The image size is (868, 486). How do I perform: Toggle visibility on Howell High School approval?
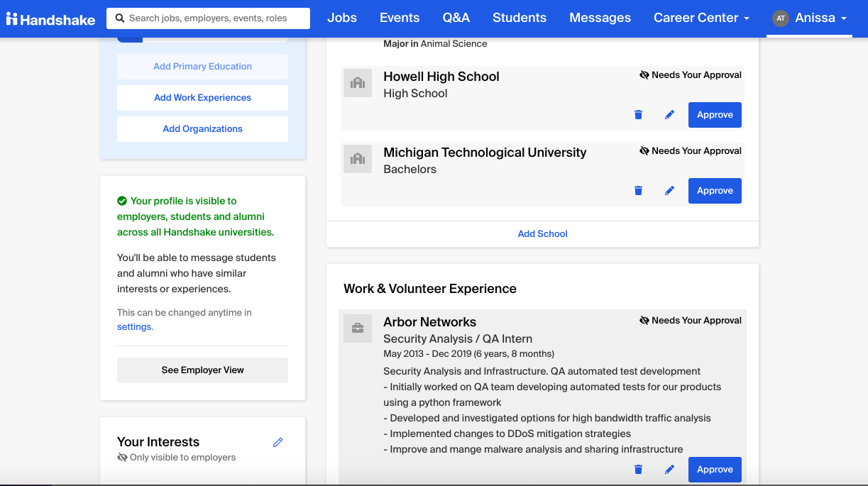click(644, 74)
